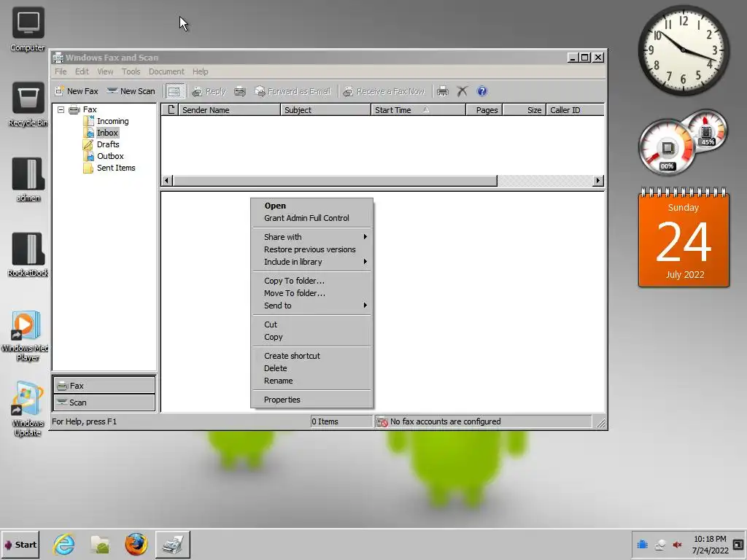
Task: Open the Edit menu
Action: pyautogui.click(x=82, y=71)
